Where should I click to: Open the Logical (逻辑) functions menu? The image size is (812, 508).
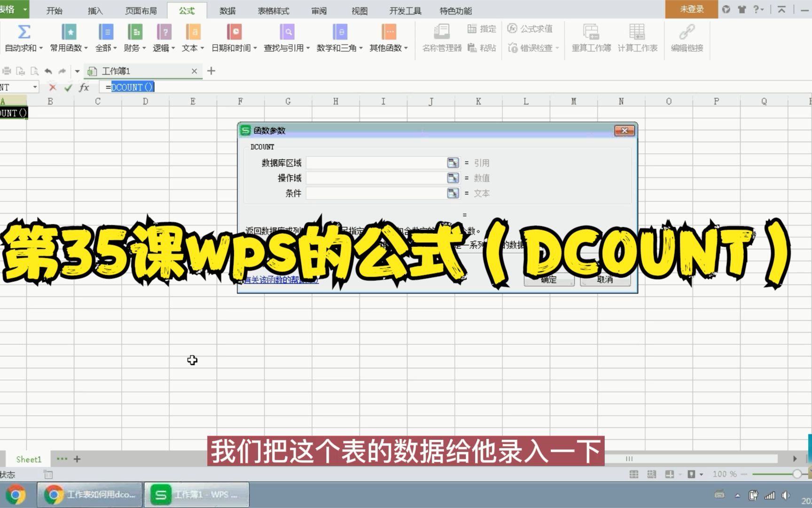click(x=164, y=38)
